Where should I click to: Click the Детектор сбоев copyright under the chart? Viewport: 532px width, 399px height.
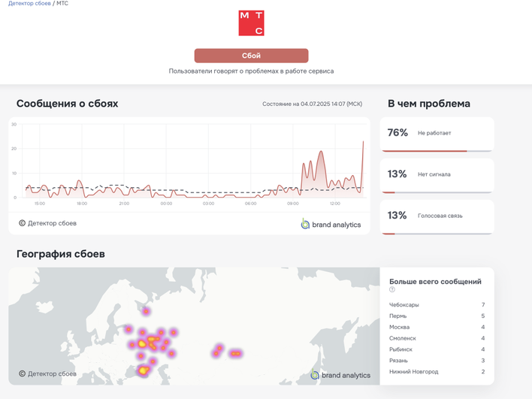pos(47,223)
